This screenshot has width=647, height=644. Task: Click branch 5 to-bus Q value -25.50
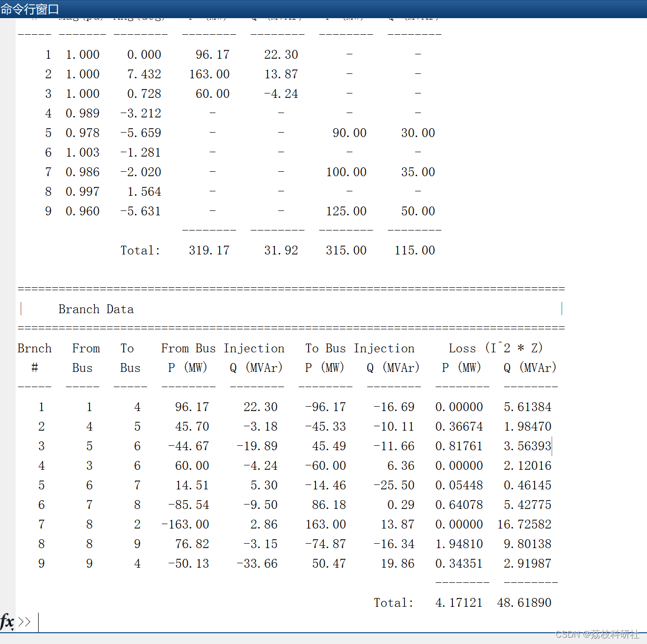(x=394, y=485)
